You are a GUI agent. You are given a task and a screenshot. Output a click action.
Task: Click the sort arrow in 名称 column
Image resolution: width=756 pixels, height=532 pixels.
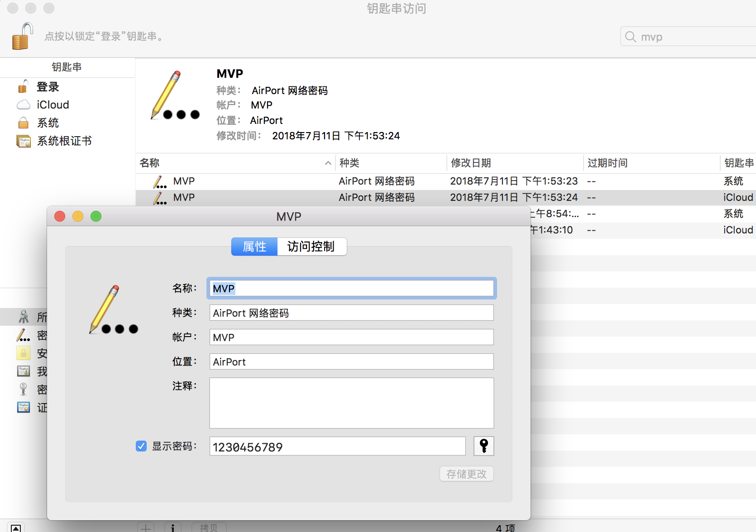click(328, 163)
